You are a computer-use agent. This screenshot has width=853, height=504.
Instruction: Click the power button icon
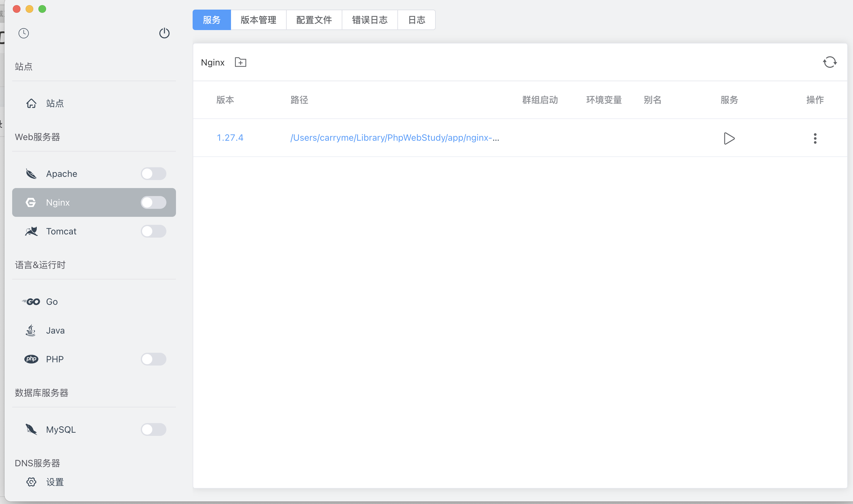click(164, 33)
